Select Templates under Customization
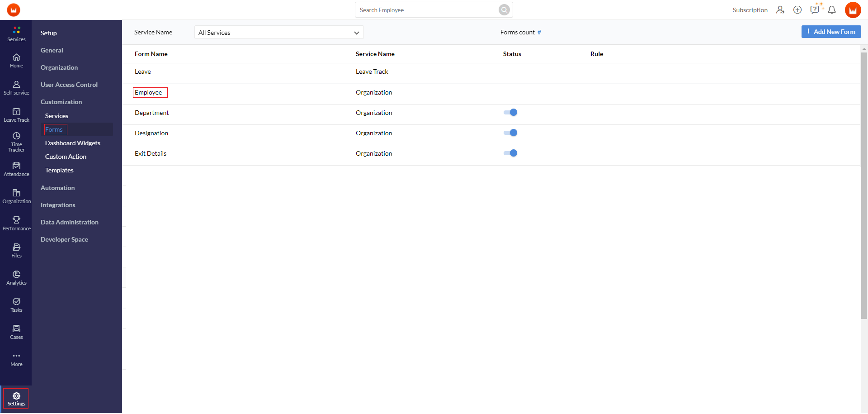Viewport: 868px width, 414px height. [x=59, y=170]
